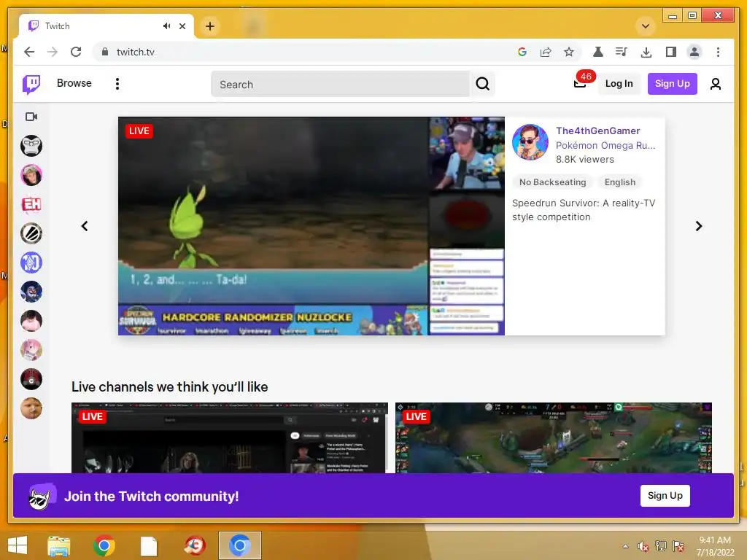Select the No Backseating tag

coord(553,182)
